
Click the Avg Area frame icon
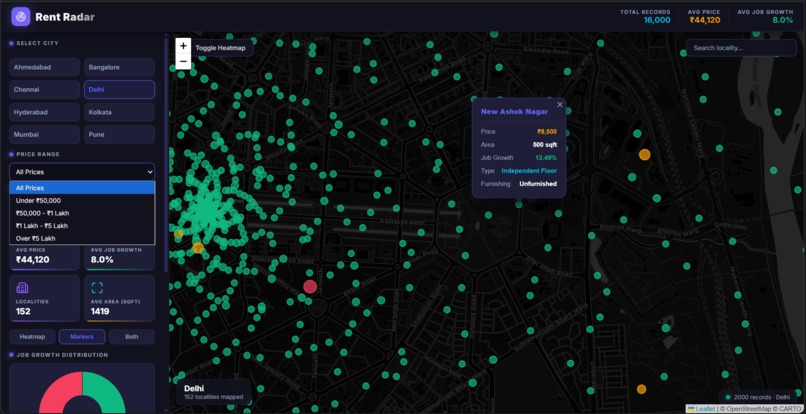pos(97,287)
